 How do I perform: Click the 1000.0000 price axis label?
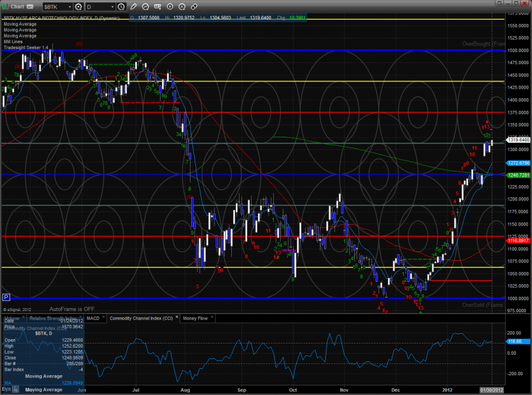tap(518, 298)
